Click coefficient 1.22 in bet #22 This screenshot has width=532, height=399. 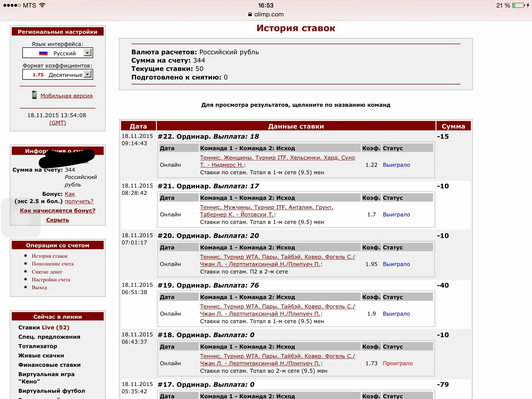[x=371, y=165]
